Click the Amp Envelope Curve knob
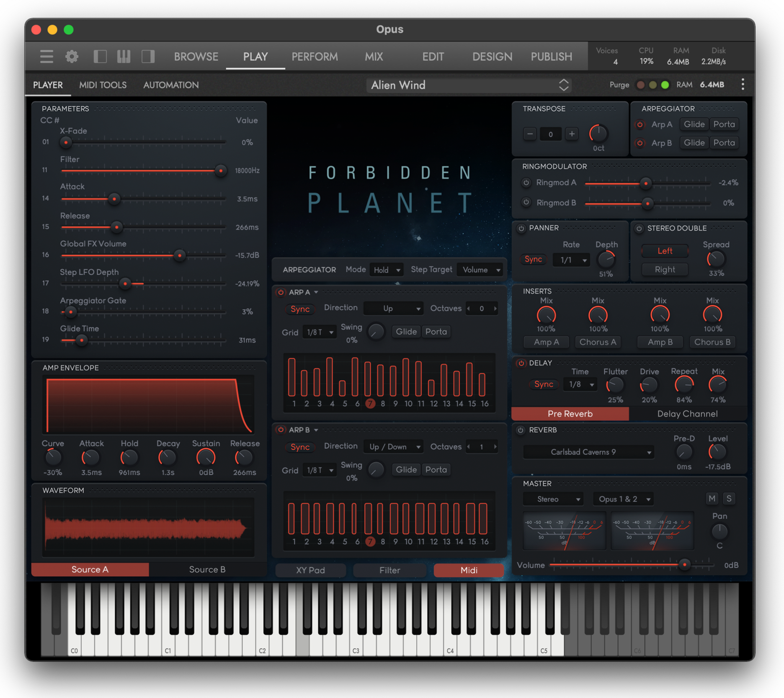784x698 pixels. (x=53, y=458)
